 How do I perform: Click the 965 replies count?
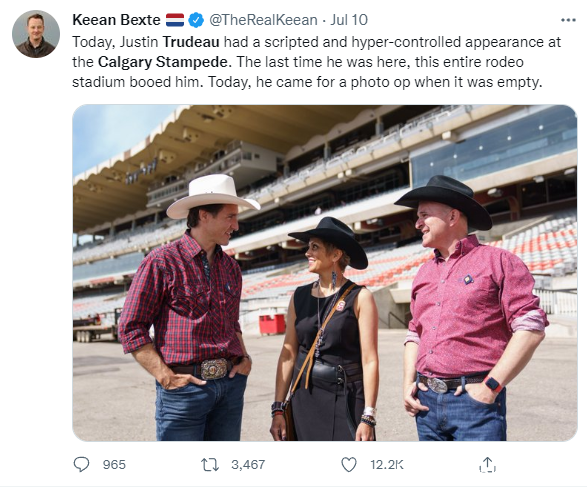(114, 465)
